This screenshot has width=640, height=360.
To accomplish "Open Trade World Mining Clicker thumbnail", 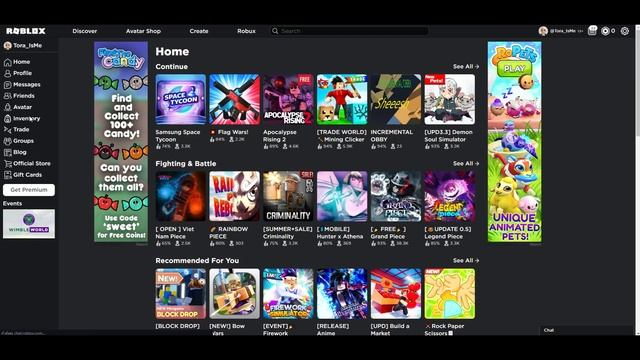I will click(x=342, y=99).
